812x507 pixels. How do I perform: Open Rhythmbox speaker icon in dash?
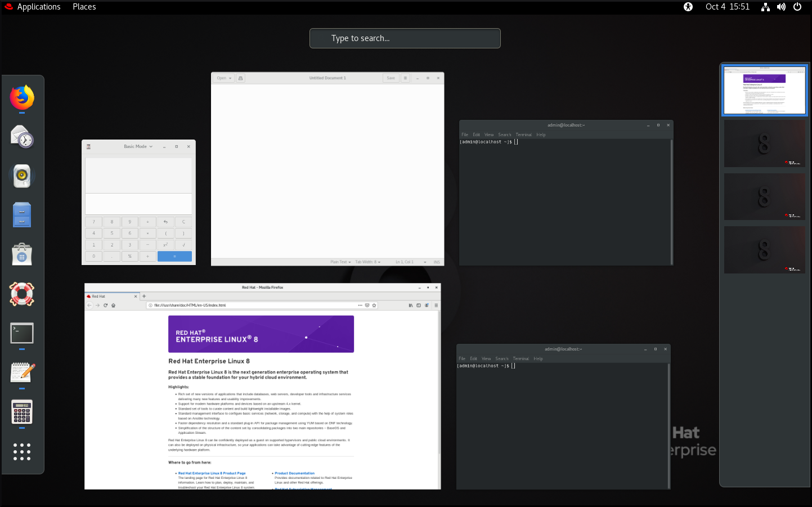(22, 176)
